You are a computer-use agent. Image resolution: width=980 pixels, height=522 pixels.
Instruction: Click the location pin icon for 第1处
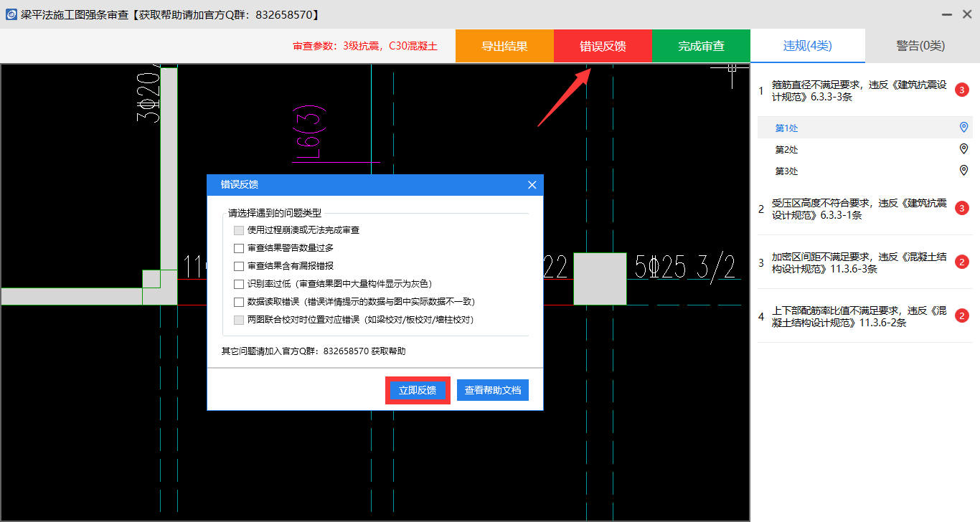[963, 128]
